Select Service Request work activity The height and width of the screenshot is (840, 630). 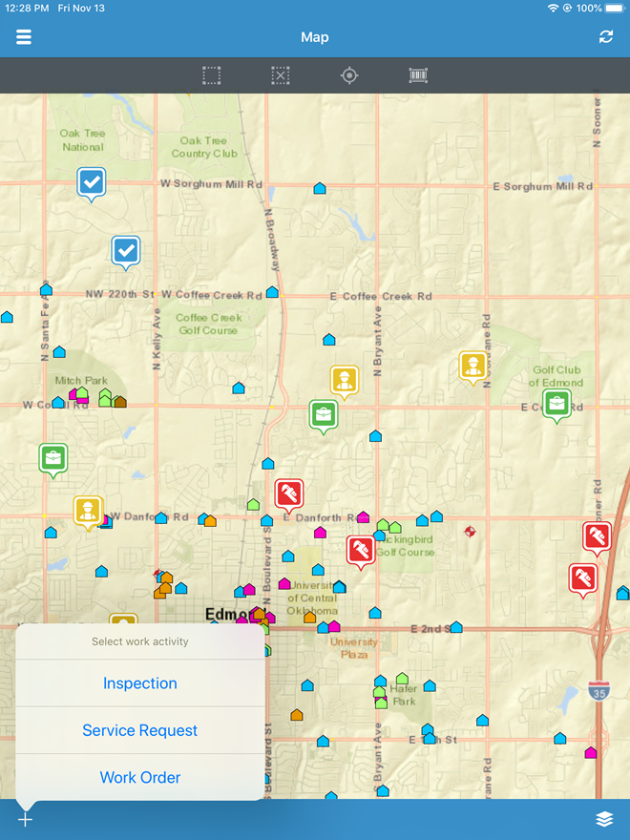click(x=140, y=730)
